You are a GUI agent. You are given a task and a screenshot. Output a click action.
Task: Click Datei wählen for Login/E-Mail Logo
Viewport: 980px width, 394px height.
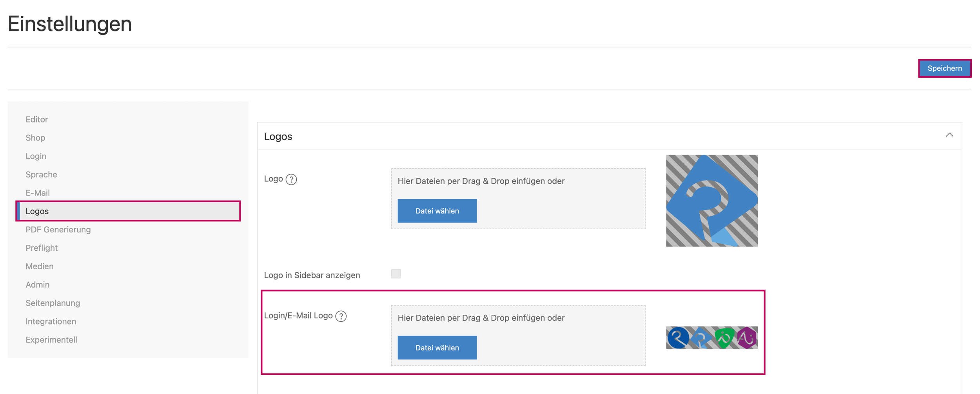(437, 347)
